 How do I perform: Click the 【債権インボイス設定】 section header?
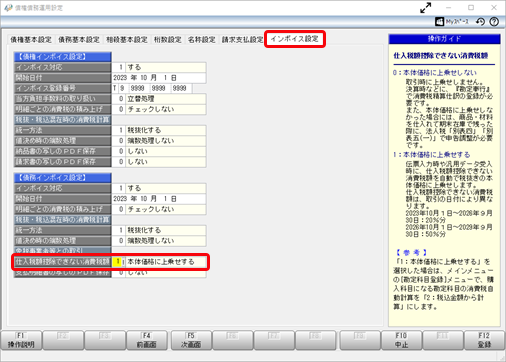(x=63, y=57)
